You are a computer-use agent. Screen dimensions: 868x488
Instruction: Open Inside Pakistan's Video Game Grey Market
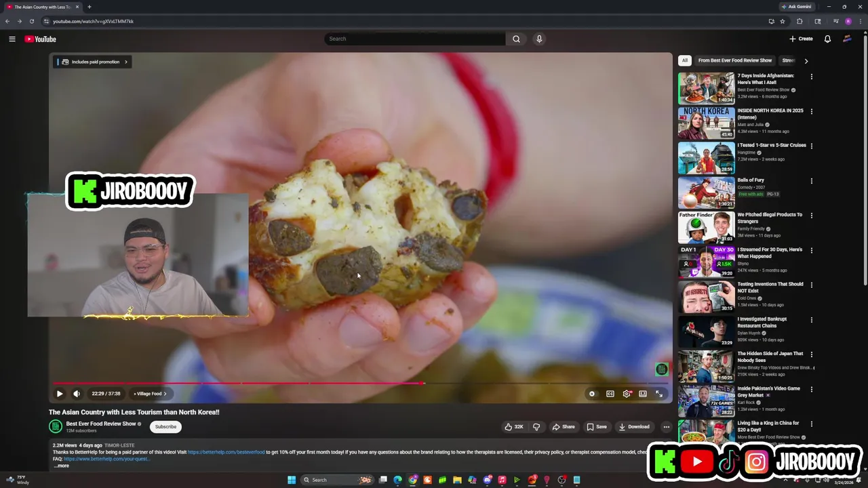tap(769, 392)
